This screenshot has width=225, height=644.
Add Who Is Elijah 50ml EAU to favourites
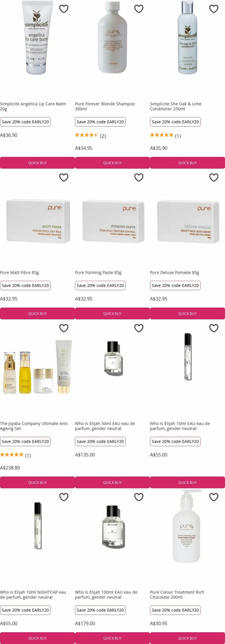point(139,328)
